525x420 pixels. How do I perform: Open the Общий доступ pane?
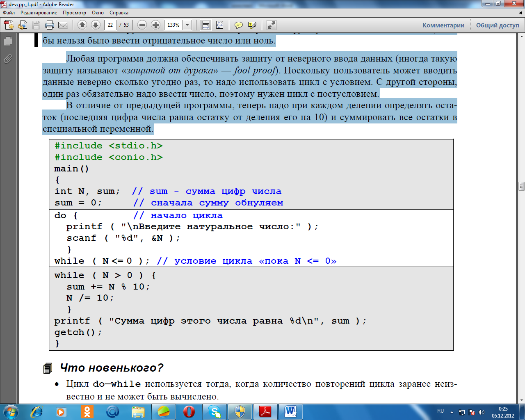tap(497, 25)
